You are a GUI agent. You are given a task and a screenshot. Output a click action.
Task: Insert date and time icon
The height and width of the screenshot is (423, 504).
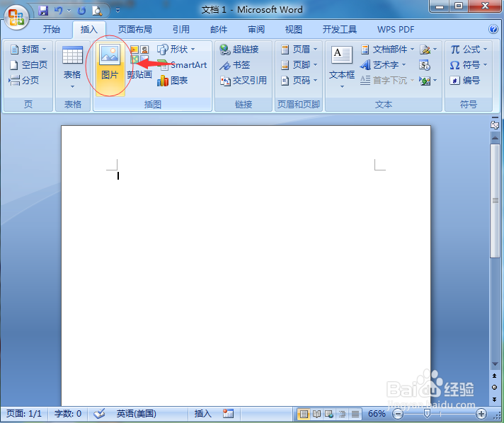425,65
